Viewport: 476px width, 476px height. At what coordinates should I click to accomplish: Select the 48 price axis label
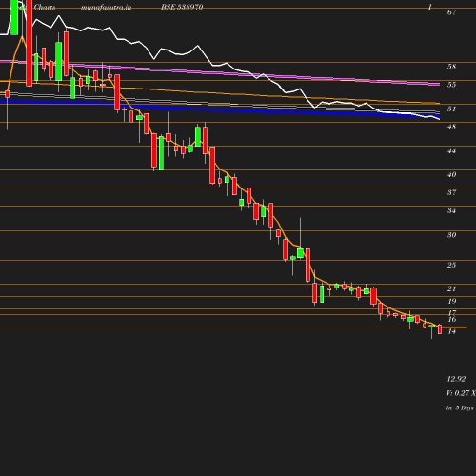[451, 127]
